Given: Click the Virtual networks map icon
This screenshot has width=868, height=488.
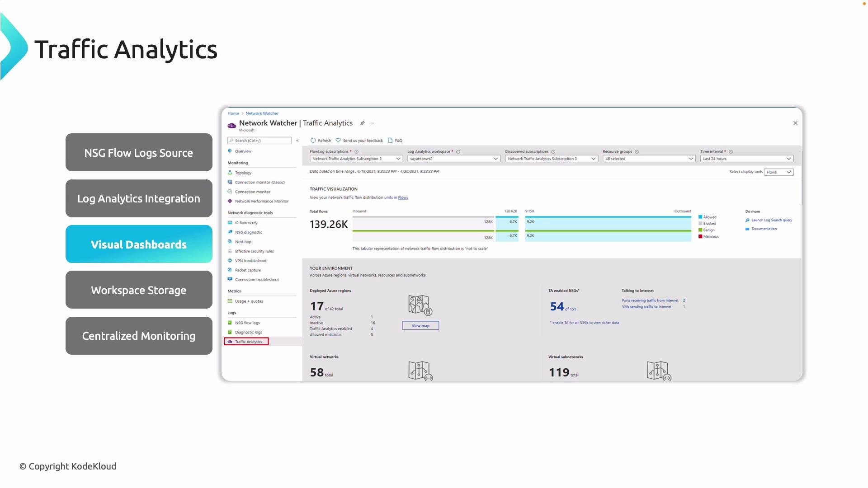Looking at the screenshot, I should coord(420,371).
